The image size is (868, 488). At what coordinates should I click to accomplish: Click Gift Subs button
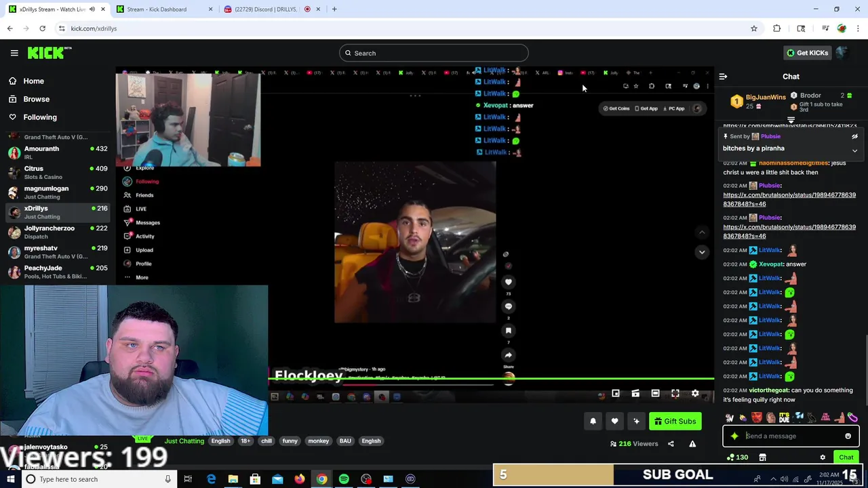point(675,422)
